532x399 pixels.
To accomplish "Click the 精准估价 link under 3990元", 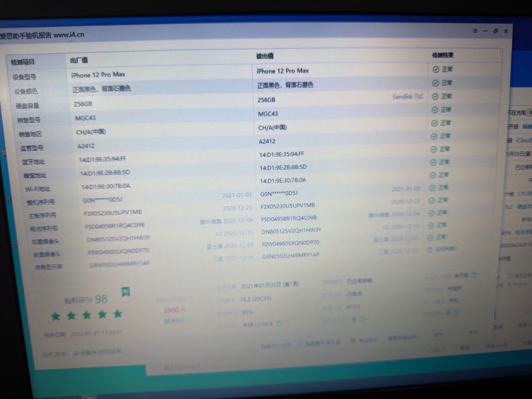I will pos(175,321).
